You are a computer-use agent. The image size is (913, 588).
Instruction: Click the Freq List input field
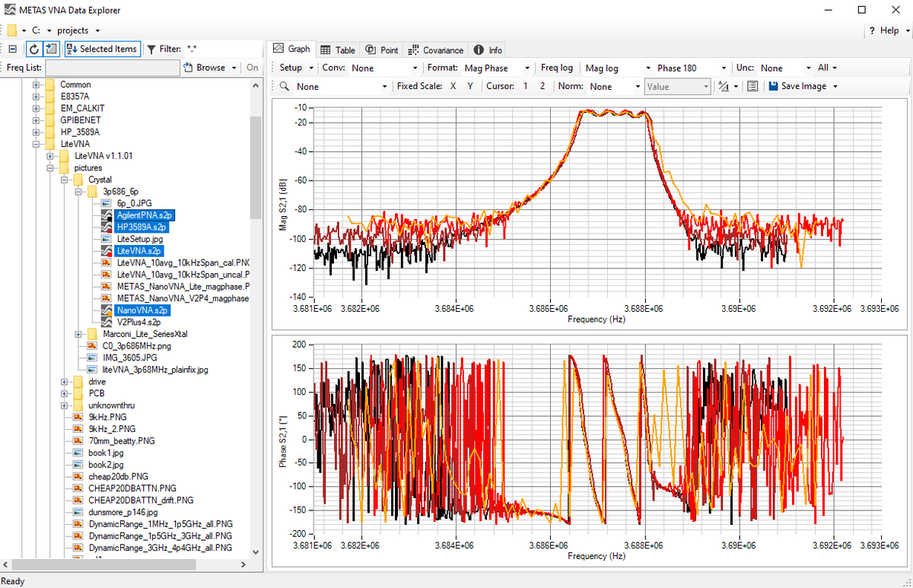pyautogui.click(x=113, y=67)
